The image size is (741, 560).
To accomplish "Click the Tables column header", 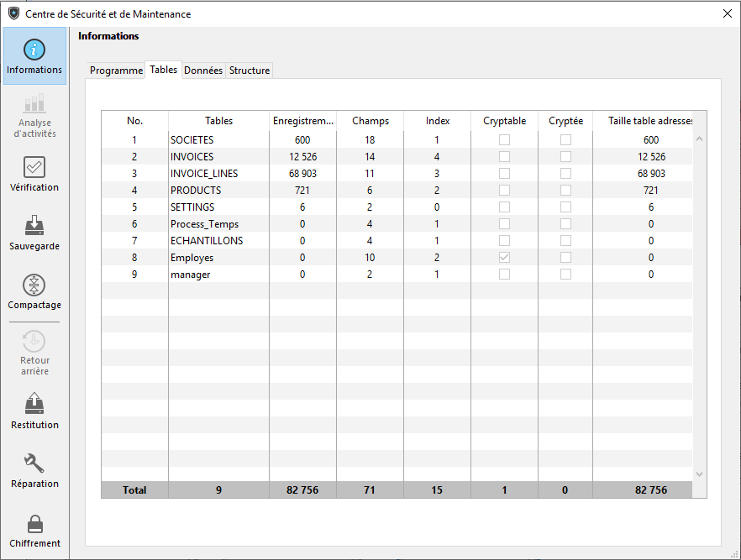I will click(218, 121).
